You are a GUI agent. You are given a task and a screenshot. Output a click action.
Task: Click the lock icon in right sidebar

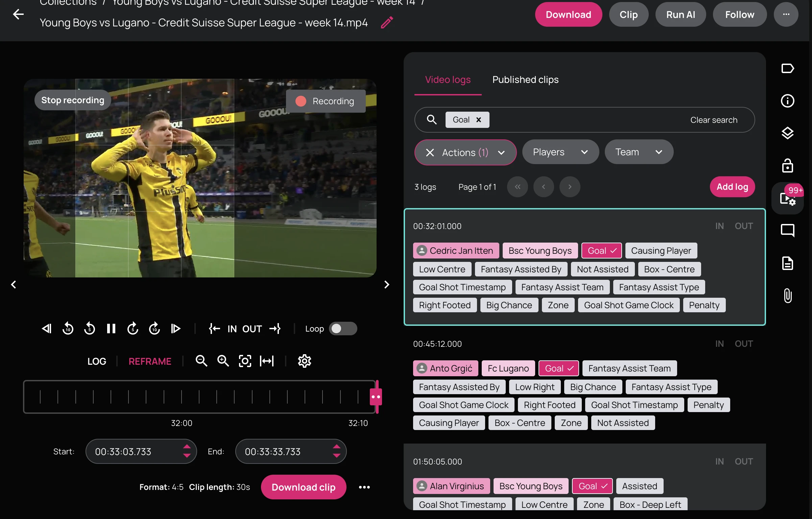[787, 166]
